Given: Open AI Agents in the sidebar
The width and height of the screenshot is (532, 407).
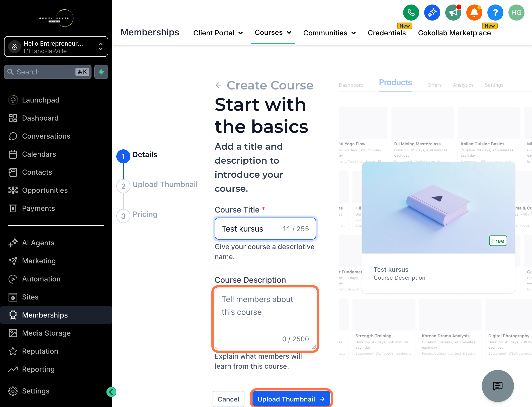Looking at the screenshot, I should point(56,243).
